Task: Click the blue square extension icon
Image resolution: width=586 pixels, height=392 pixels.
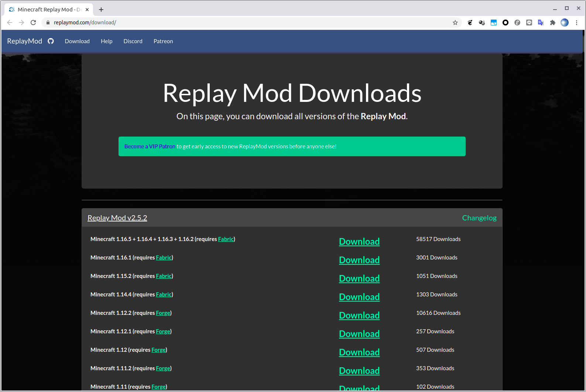Action: (494, 23)
